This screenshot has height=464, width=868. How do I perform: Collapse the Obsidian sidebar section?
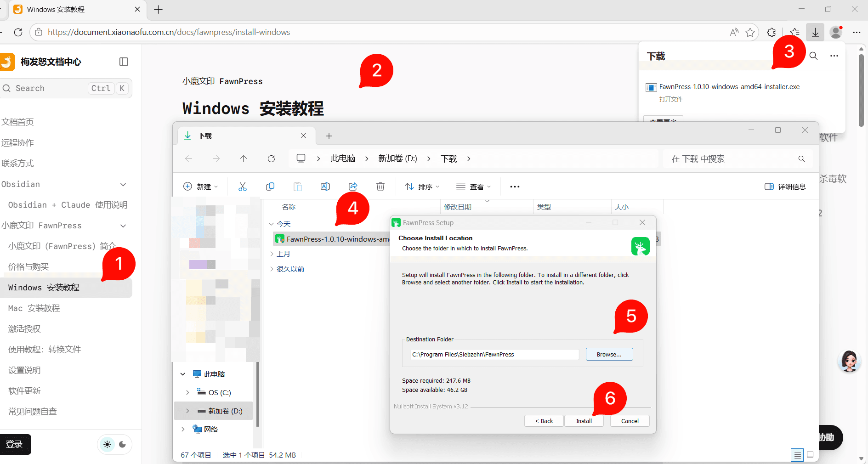point(123,184)
